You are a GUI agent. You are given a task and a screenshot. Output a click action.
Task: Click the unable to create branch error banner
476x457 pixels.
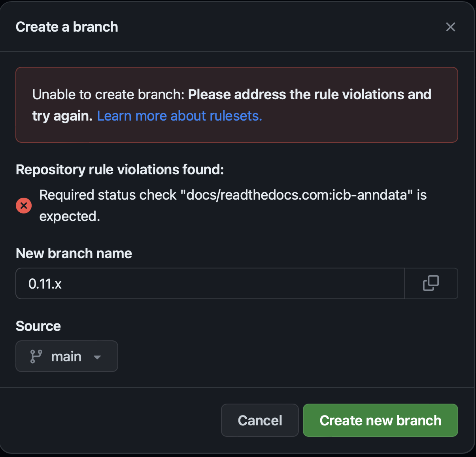[236, 104]
